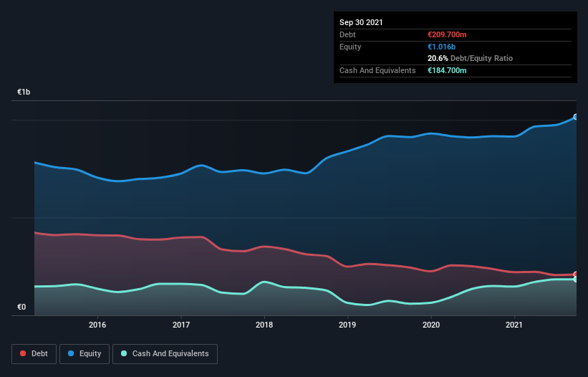Click the €0 y-axis label

[21, 307]
